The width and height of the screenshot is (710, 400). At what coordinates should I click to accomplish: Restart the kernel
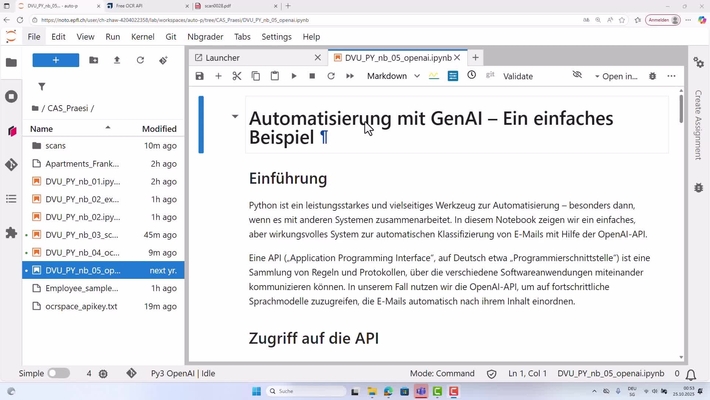pos(331,76)
